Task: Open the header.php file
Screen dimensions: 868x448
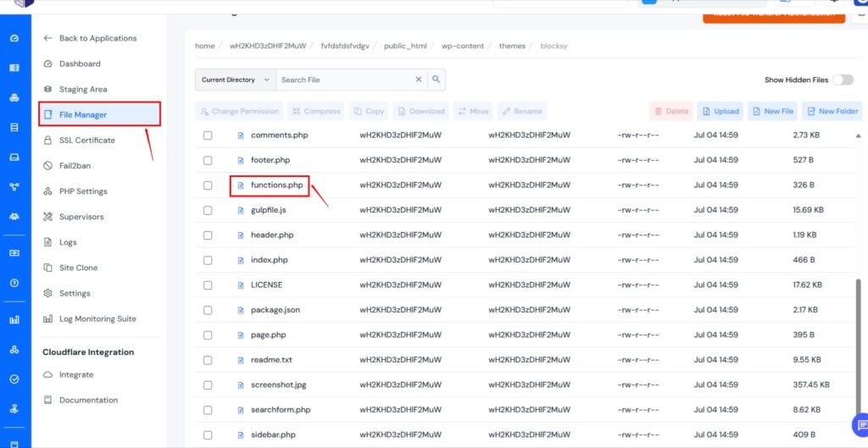Action: (x=272, y=235)
